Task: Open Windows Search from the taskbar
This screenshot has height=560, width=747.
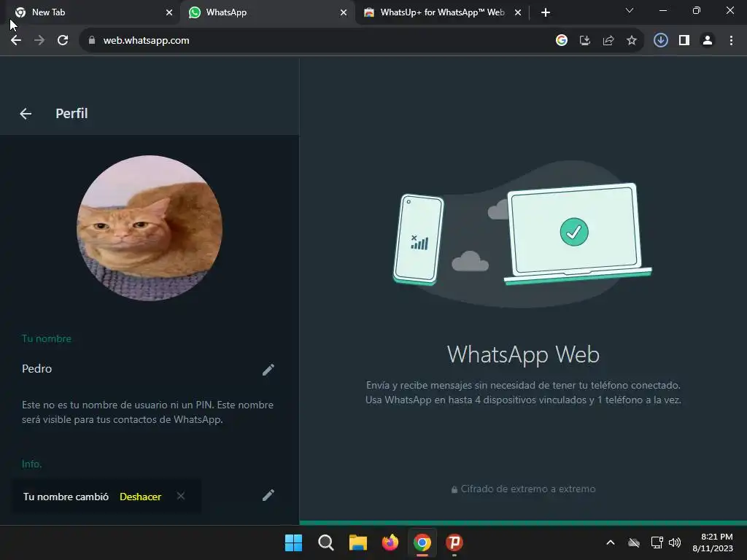Action: point(326,542)
